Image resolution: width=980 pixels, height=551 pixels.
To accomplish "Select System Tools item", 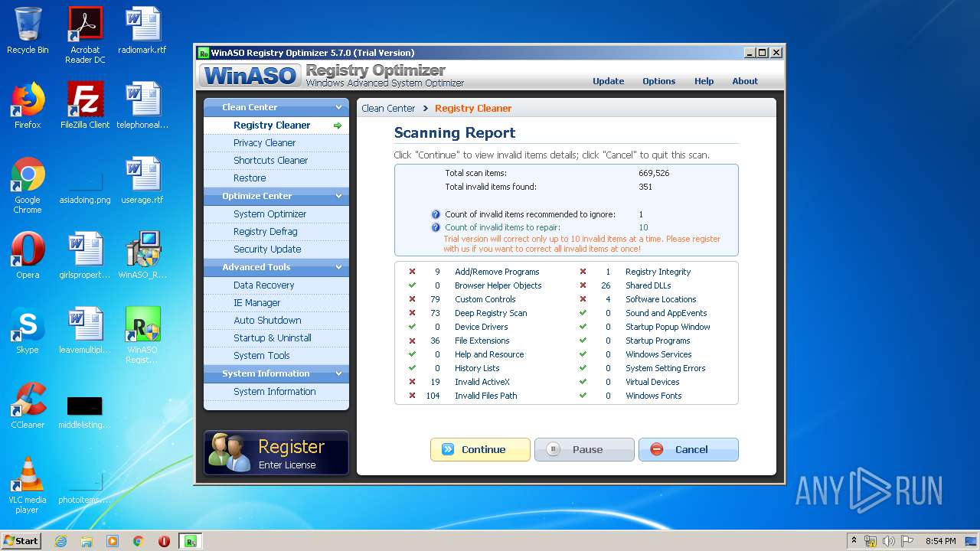I will tap(276, 355).
